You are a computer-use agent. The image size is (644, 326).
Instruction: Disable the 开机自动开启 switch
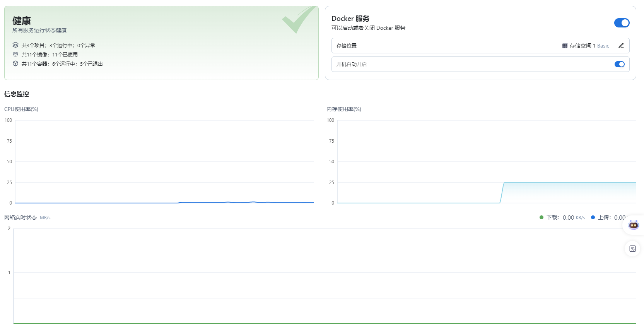(619, 64)
